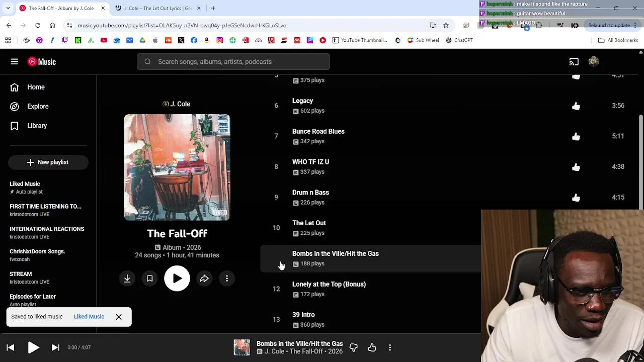Screen dimensions: 644x362
Task: Open the YouTube Music guide hamburger menu
Action: [15, 61]
